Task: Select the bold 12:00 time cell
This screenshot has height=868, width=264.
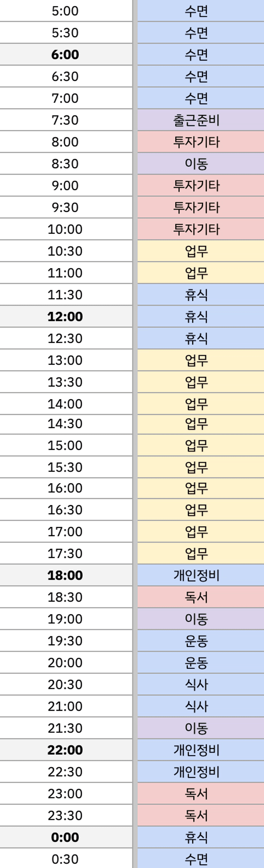Action: point(65,317)
